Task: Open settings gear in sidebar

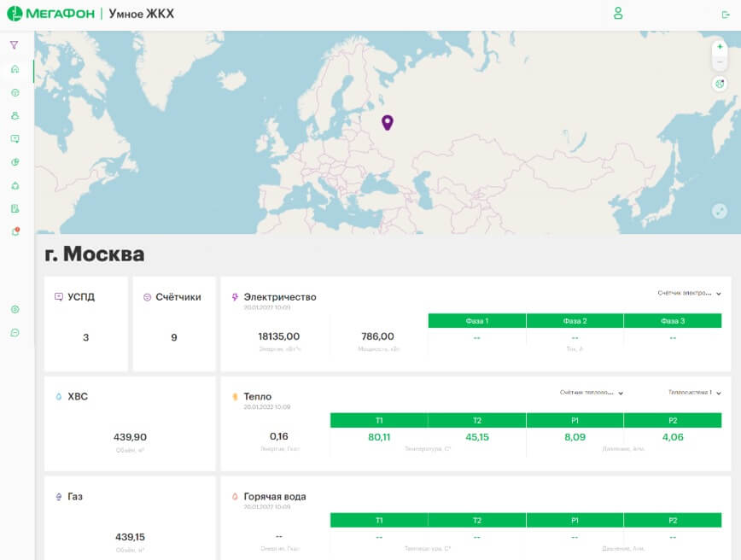Action: pyautogui.click(x=15, y=309)
